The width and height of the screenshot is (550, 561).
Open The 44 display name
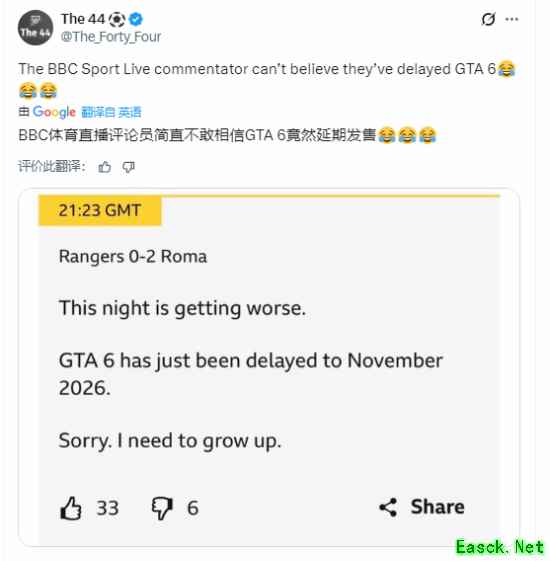83,19
